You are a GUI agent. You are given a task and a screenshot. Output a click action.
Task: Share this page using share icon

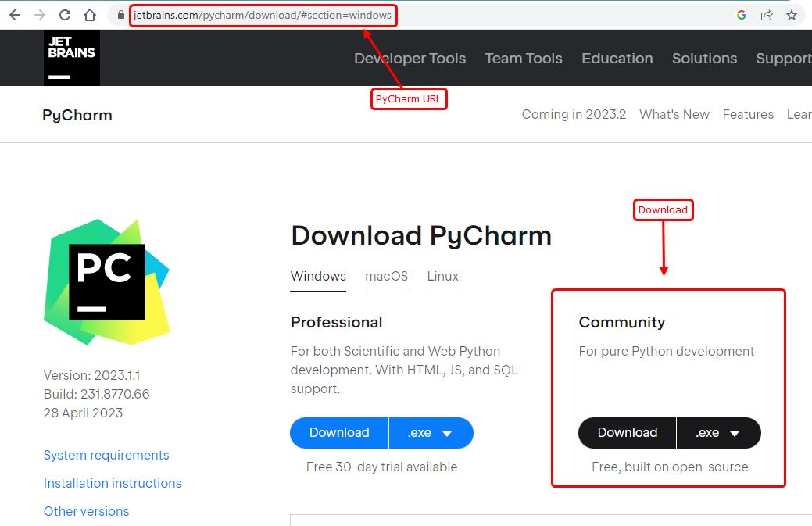pyautogui.click(x=767, y=15)
